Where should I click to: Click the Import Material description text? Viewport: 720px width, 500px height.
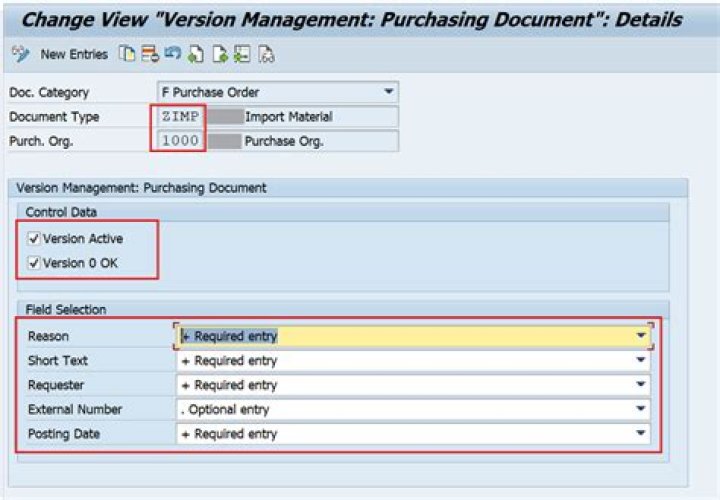pos(289,117)
